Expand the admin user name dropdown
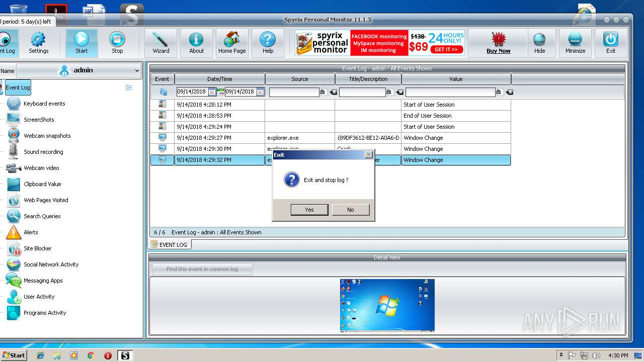The height and width of the screenshot is (362, 644). coord(78,70)
